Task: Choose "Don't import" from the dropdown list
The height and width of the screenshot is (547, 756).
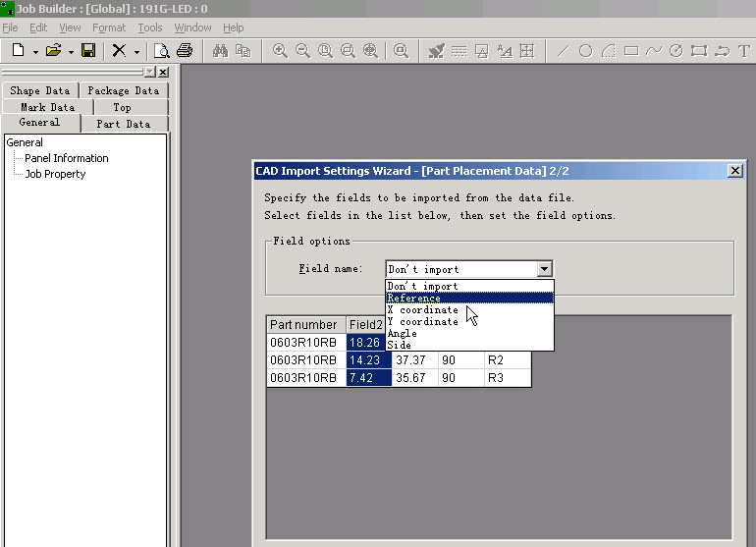Action: (x=469, y=286)
